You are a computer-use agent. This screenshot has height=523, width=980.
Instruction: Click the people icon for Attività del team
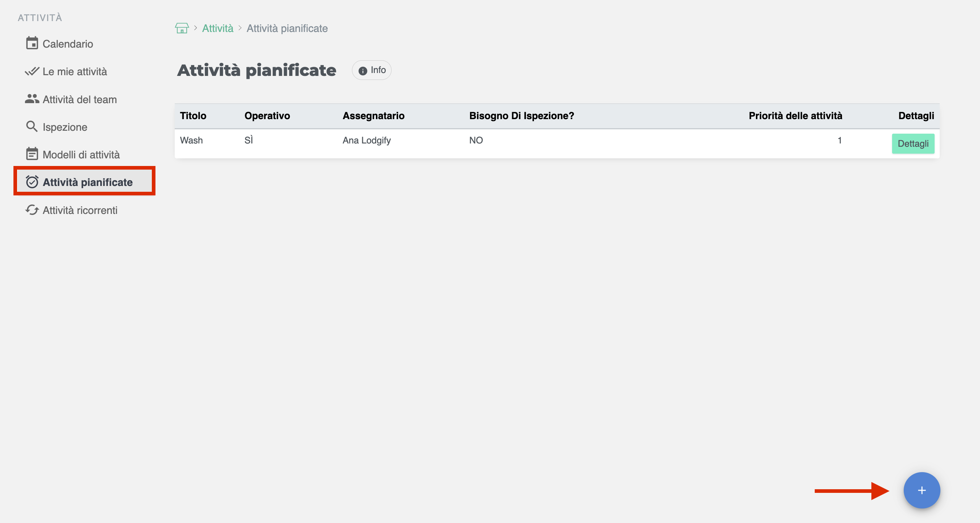[32, 99]
